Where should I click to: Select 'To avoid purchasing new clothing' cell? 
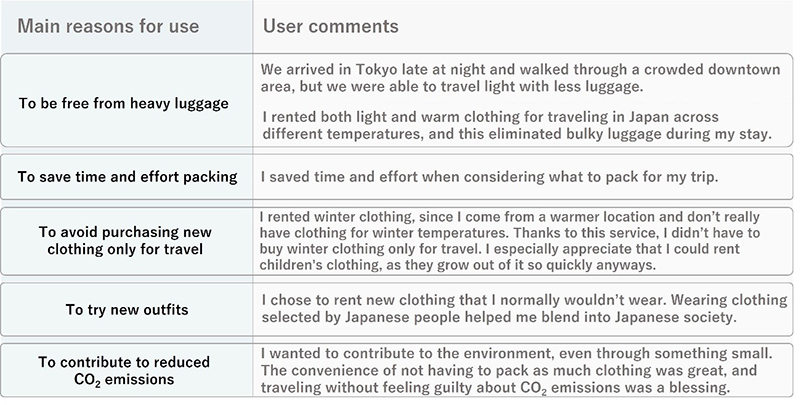pos(125,240)
